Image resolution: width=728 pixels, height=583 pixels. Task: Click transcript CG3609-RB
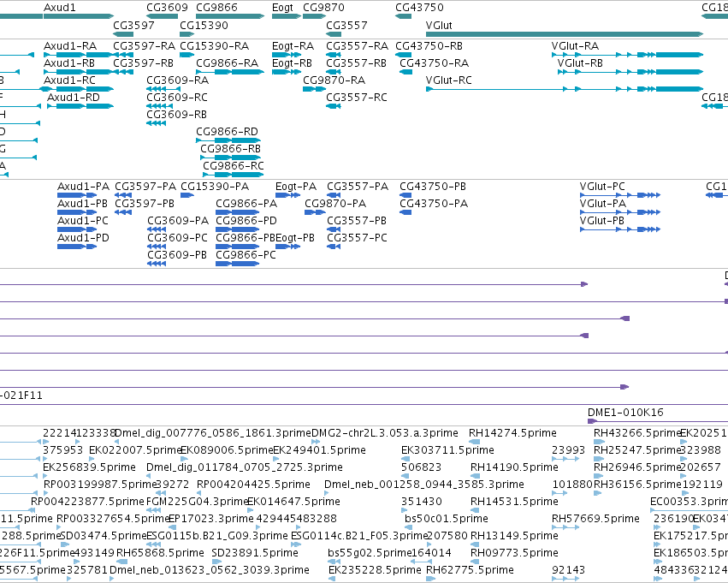[176, 114]
